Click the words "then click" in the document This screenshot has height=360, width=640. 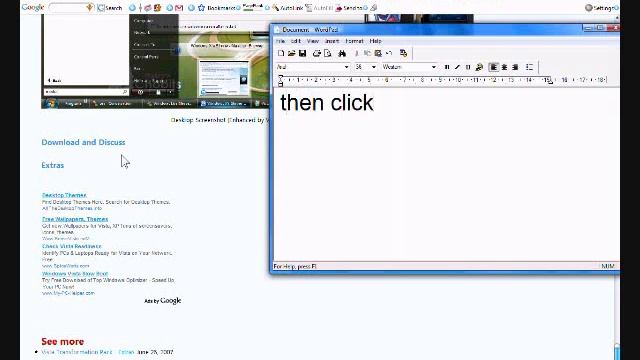pos(327,102)
